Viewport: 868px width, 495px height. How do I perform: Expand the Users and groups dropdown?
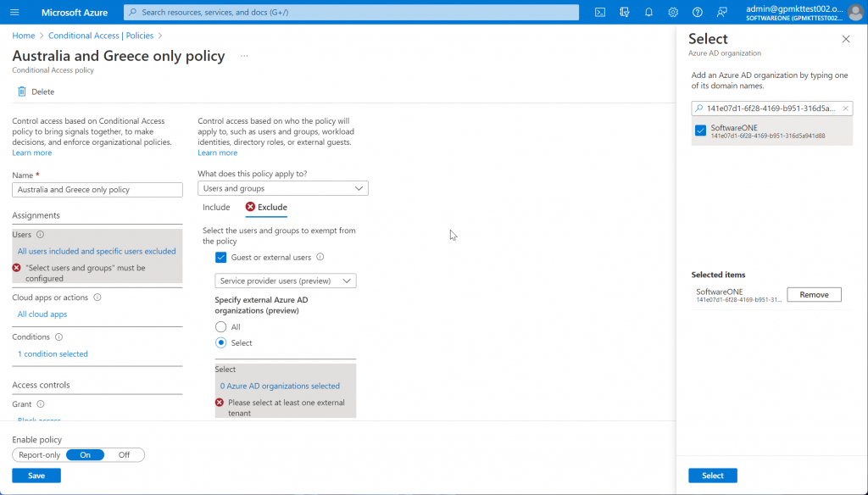283,188
